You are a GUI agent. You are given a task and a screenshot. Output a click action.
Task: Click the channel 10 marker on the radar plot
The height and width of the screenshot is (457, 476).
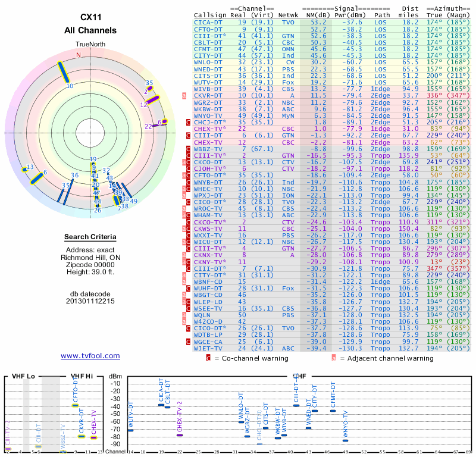click(x=64, y=72)
